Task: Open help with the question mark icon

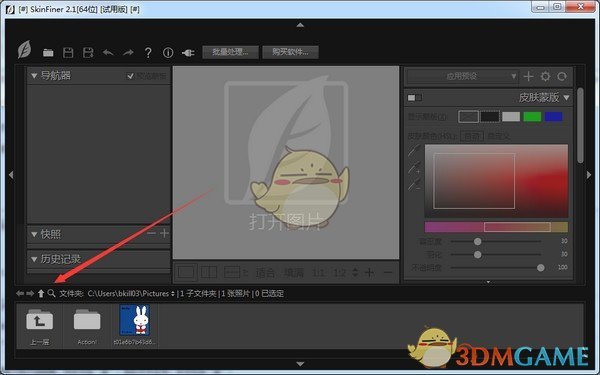Action: tap(148, 53)
